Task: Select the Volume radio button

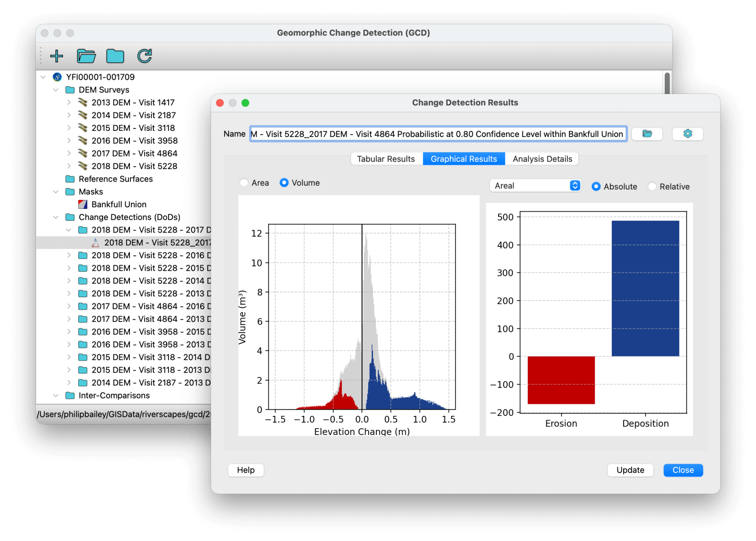Action: tap(284, 183)
